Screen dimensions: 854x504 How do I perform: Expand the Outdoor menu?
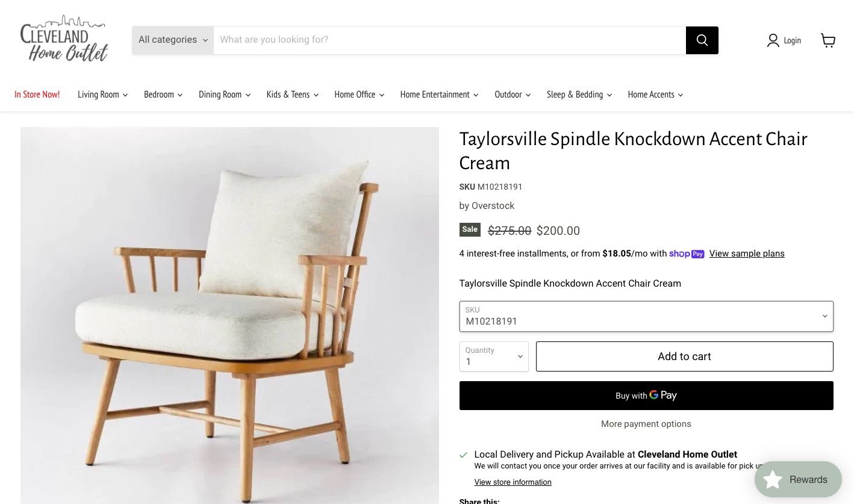point(512,95)
